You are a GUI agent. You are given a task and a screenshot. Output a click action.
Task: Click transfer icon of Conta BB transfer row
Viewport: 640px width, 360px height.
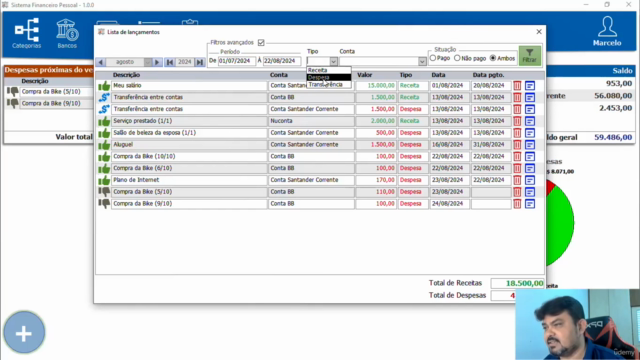[104, 98]
